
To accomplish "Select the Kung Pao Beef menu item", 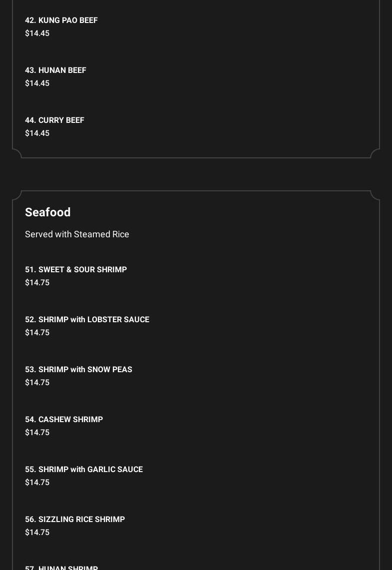I will pos(61,20).
